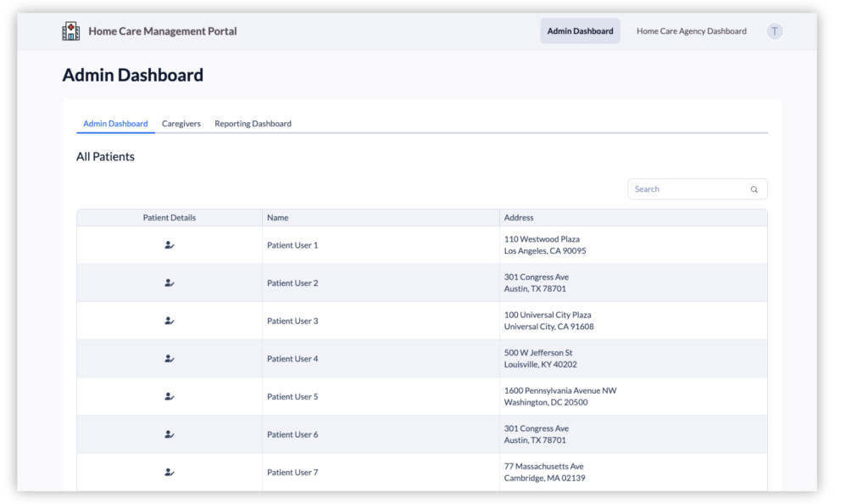The width and height of the screenshot is (868, 504).
Task: Click Patient User 2's 301 Congress Ave address
Action: [x=537, y=277]
